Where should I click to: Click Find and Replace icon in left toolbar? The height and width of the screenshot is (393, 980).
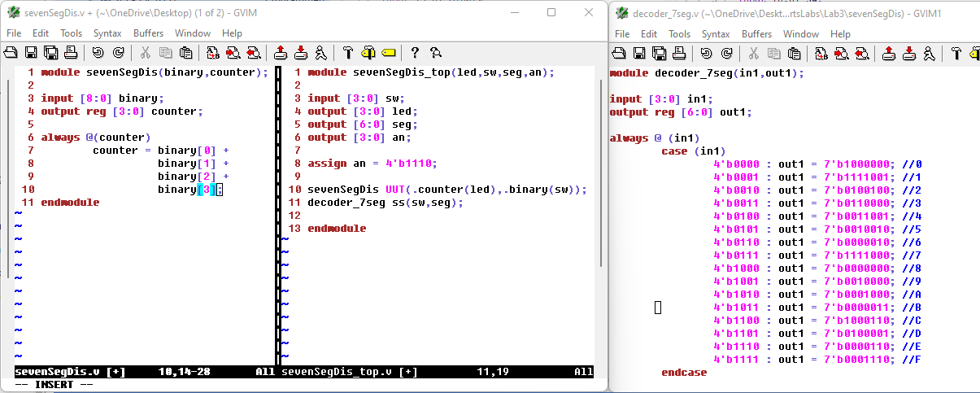coord(213,53)
